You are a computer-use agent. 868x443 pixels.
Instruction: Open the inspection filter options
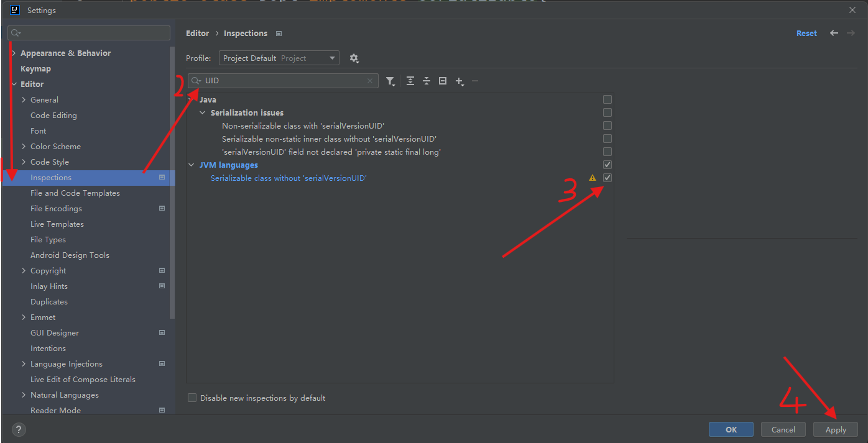(390, 81)
